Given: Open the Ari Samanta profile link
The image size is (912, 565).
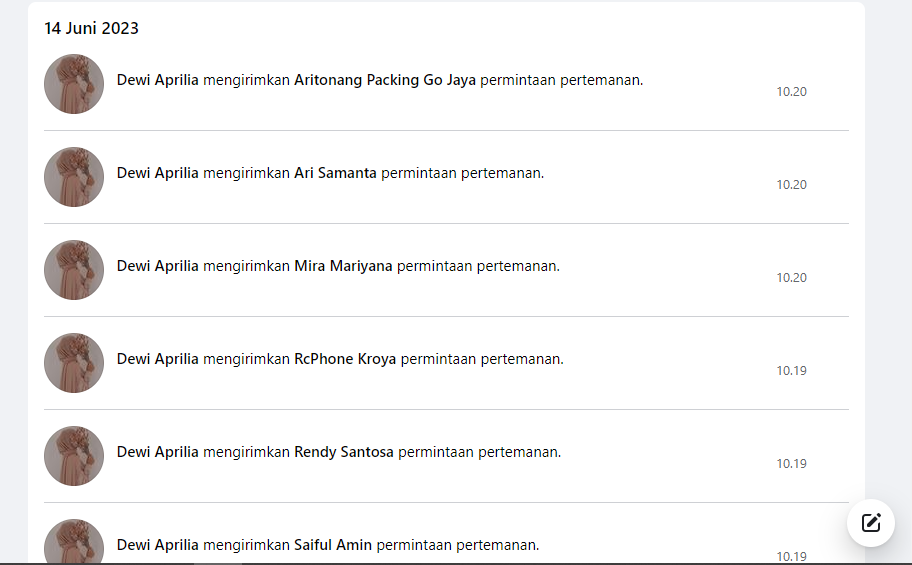Looking at the screenshot, I should click(335, 173).
